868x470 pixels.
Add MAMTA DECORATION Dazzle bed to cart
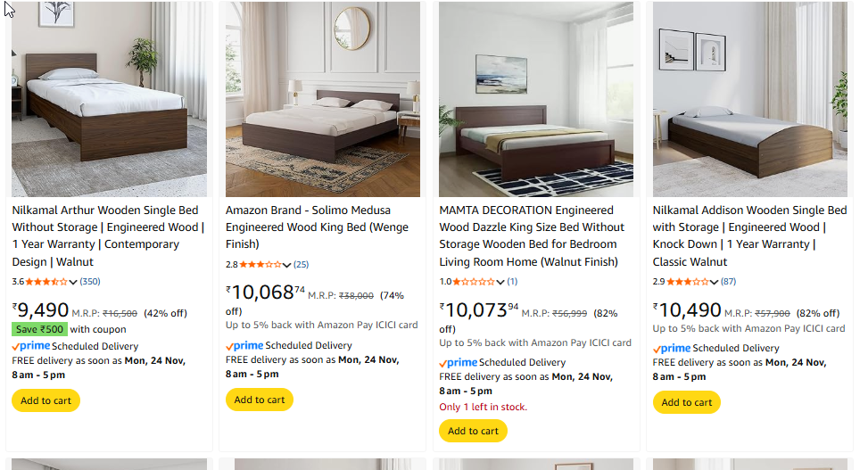click(473, 431)
